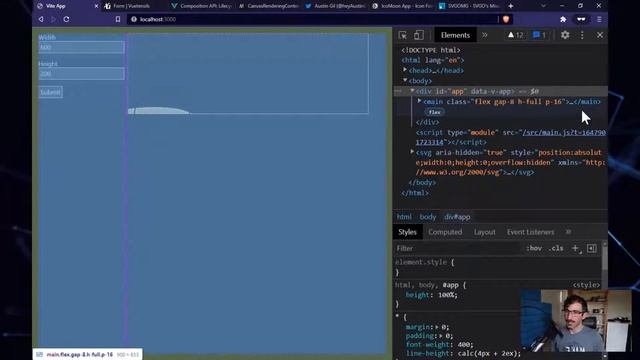The image size is (640, 360).
Task: Select the Elements panel tab
Action: pyautogui.click(x=455, y=35)
